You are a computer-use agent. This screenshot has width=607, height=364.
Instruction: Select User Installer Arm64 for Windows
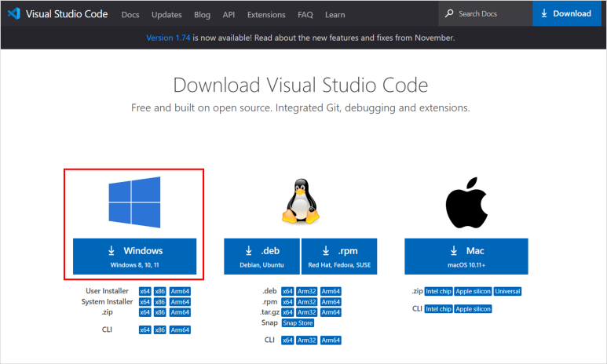(180, 291)
